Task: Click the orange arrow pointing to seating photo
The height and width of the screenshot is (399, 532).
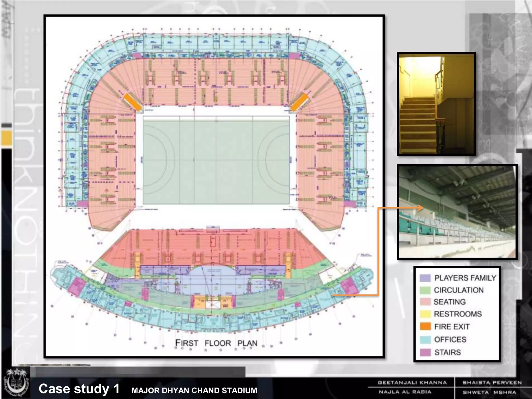Action: [419, 208]
